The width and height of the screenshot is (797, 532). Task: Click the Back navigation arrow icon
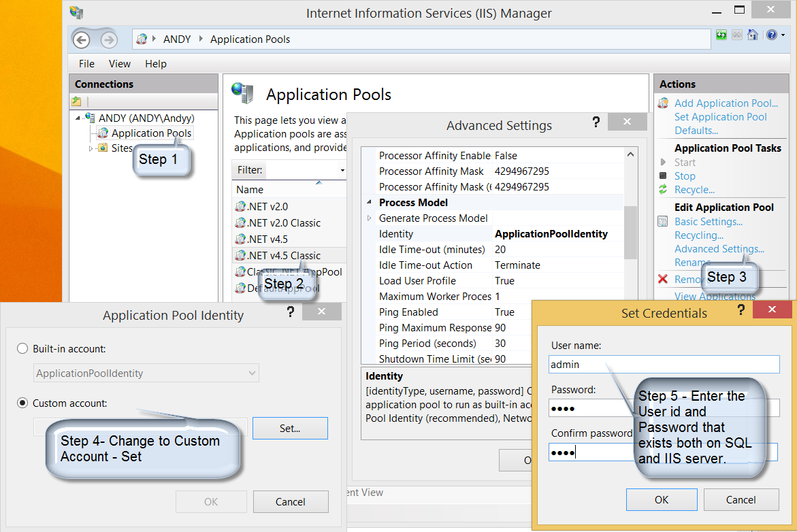point(82,39)
